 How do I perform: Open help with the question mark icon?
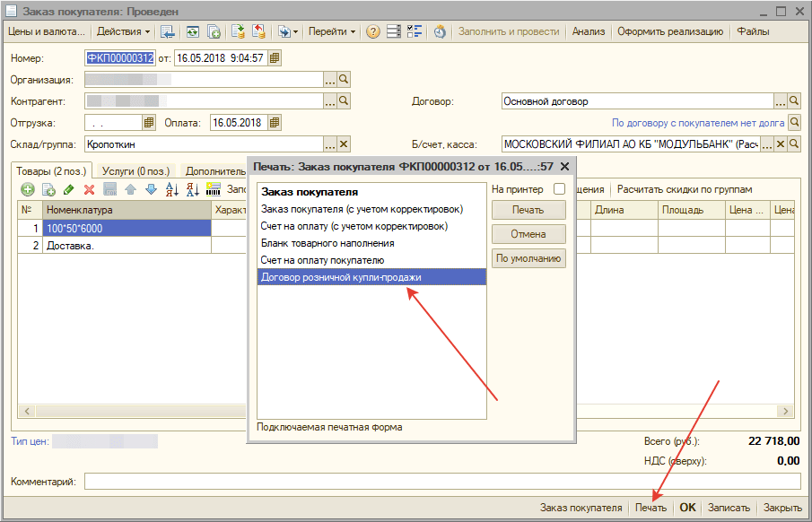click(372, 31)
